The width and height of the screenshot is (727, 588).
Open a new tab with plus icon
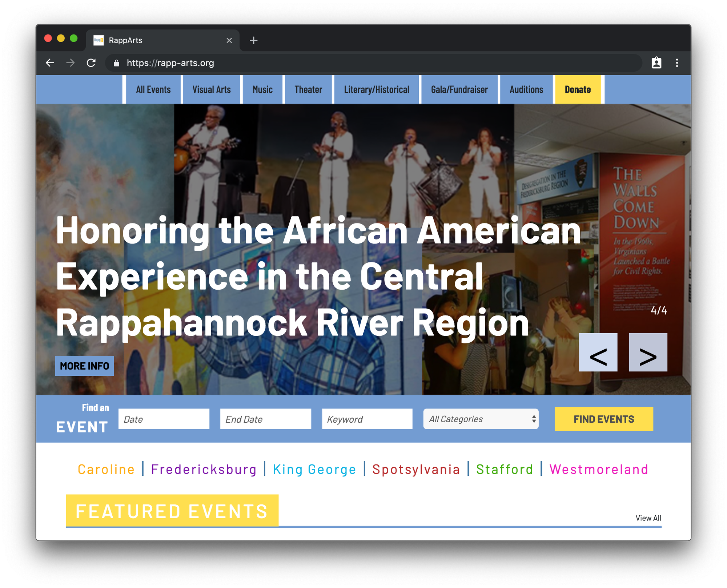(x=254, y=40)
